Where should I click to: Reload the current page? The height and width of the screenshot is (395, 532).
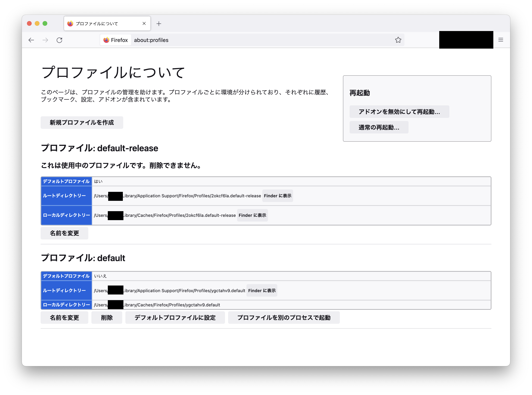point(60,40)
